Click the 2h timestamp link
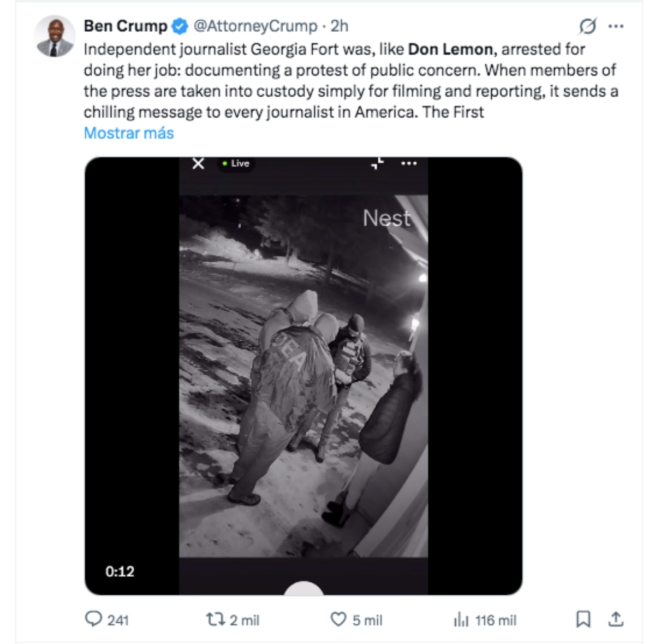The height and width of the screenshot is (644, 655). click(x=341, y=25)
